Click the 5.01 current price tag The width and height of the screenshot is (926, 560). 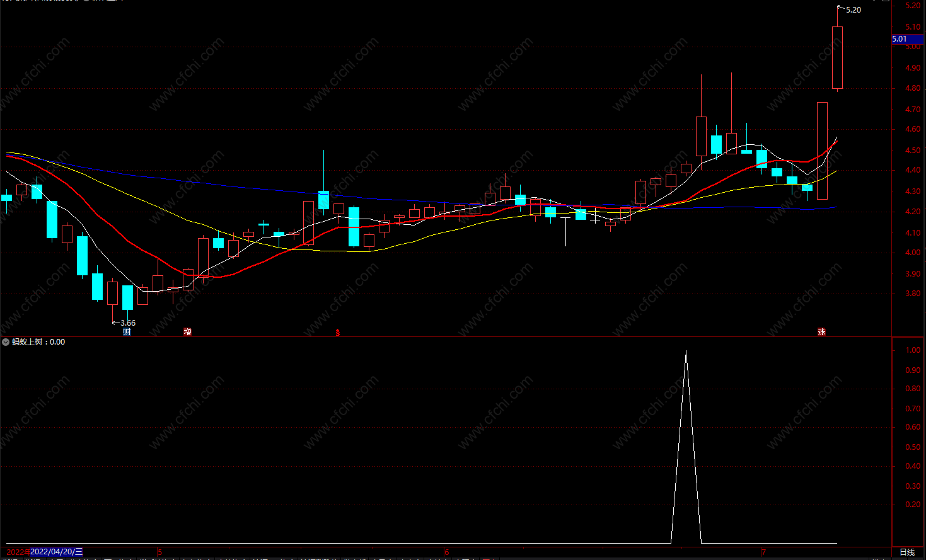pyautogui.click(x=908, y=39)
